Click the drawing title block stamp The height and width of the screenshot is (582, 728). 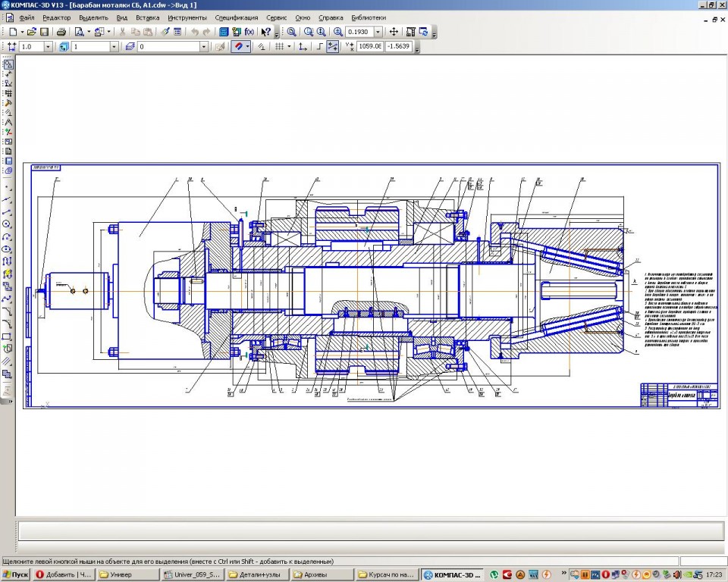click(679, 395)
